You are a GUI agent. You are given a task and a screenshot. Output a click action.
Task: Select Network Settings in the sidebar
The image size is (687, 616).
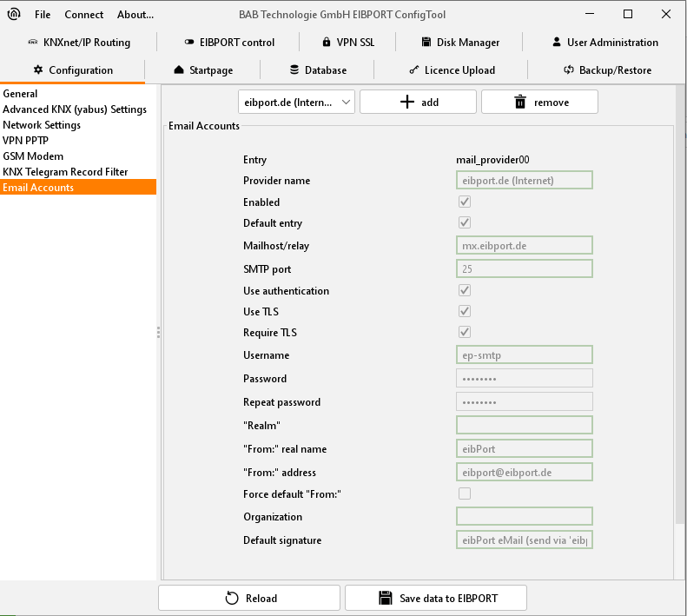tap(42, 125)
